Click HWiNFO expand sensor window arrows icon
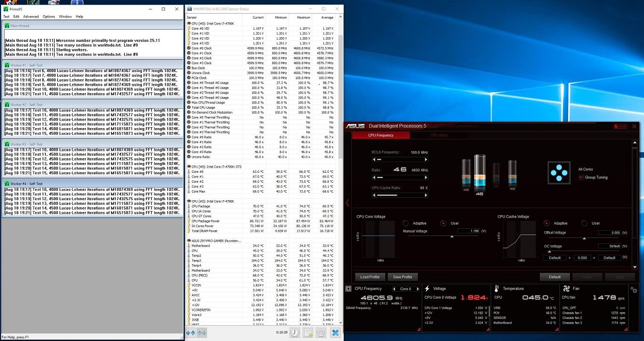Screen dimensions: 644x341 (190, 333)
